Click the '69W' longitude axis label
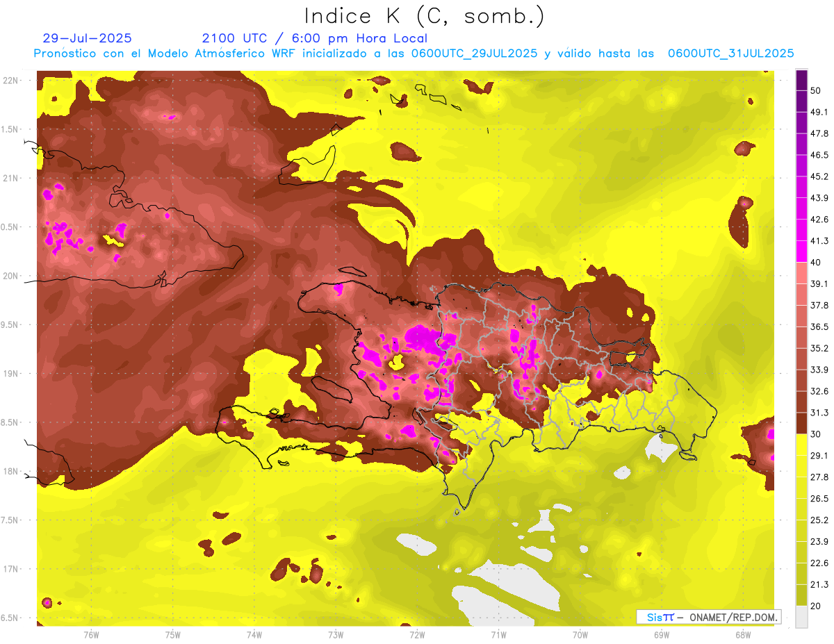Screen dimensions: 834x644 (x=662, y=634)
